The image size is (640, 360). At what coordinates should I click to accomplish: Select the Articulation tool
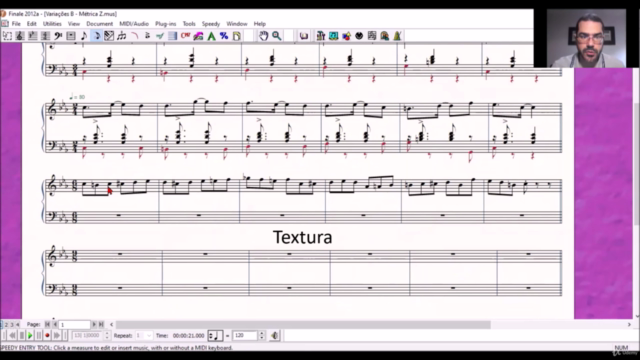coord(147,36)
